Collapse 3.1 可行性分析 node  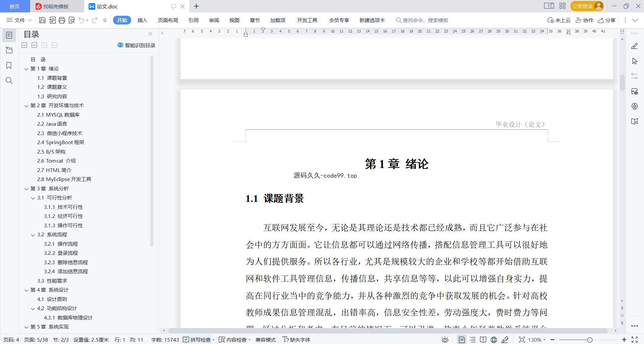point(33,198)
